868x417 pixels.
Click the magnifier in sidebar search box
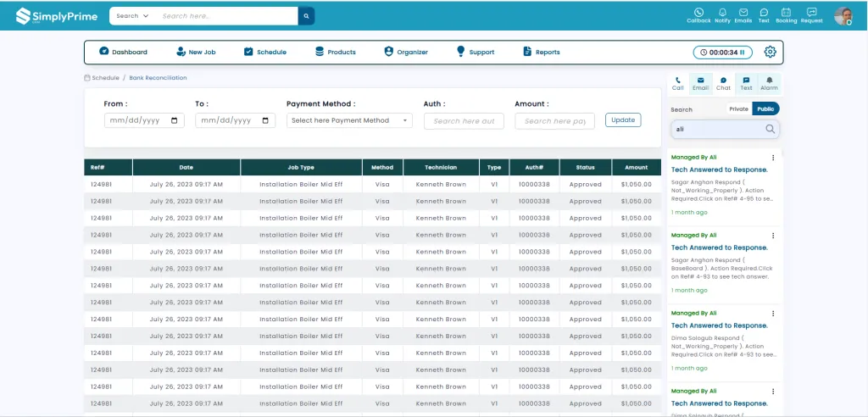(x=770, y=129)
